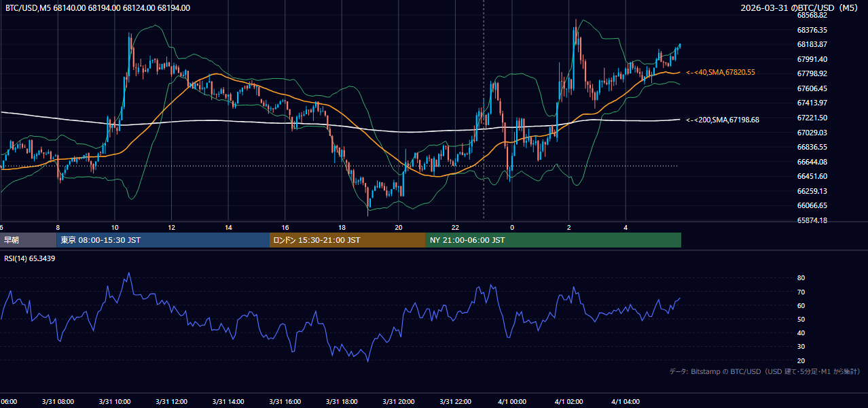
Task: Click the 4/1 02:00 date label
Action: 568,402
